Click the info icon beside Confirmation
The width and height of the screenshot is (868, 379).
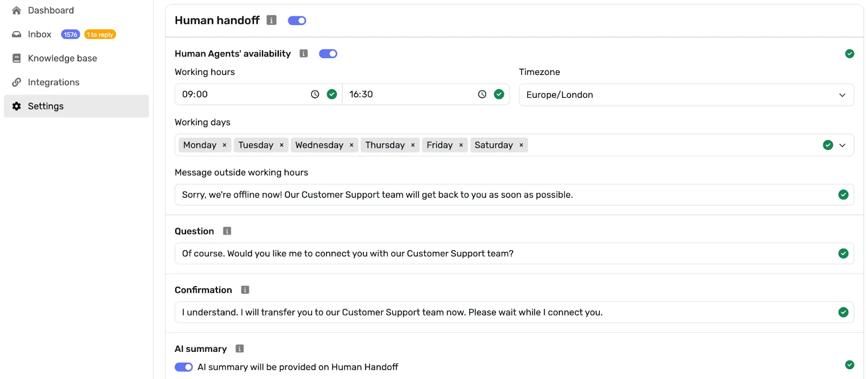(245, 290)
